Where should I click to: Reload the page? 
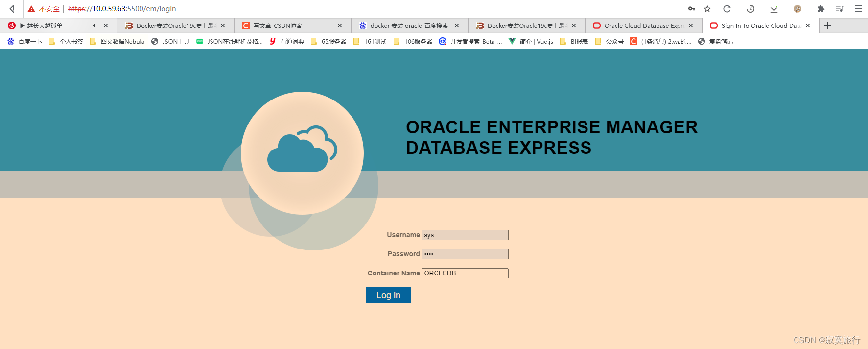(727, 9)
